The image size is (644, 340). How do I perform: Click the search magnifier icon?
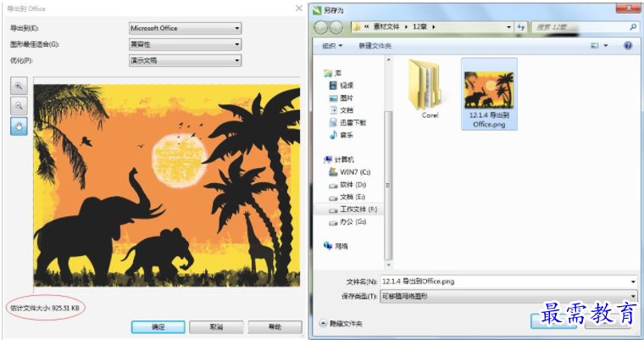pos(633,27)
